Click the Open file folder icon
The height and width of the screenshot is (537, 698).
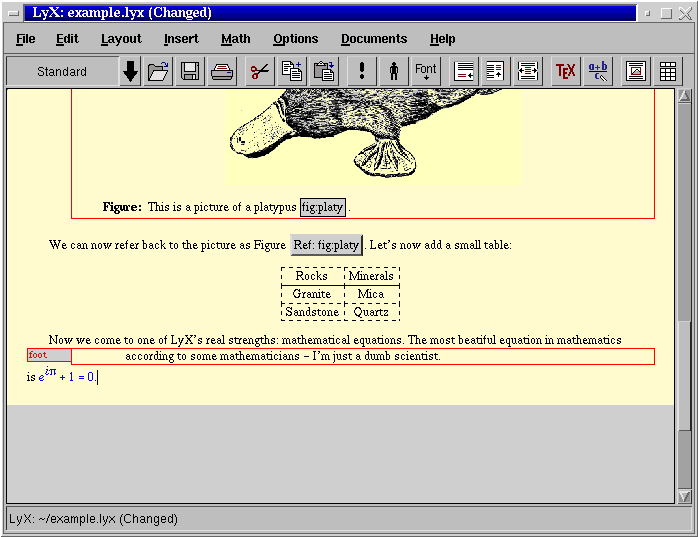158,71
